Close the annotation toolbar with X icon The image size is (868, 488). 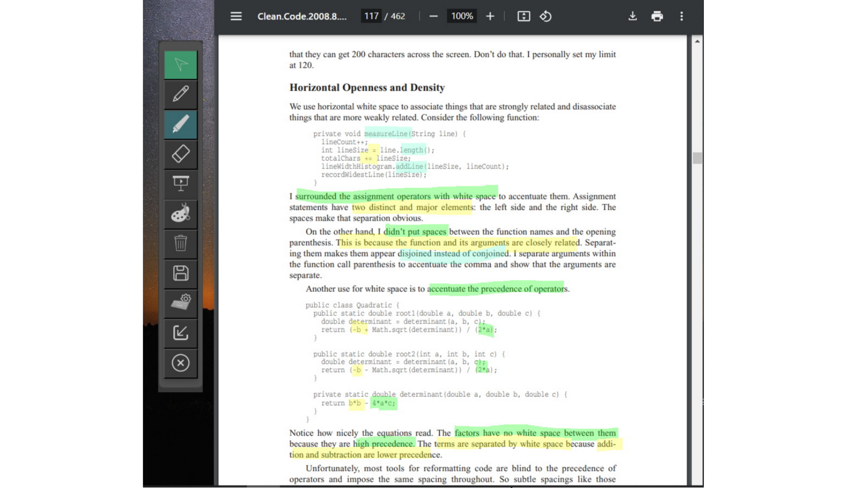pos(180,363)
